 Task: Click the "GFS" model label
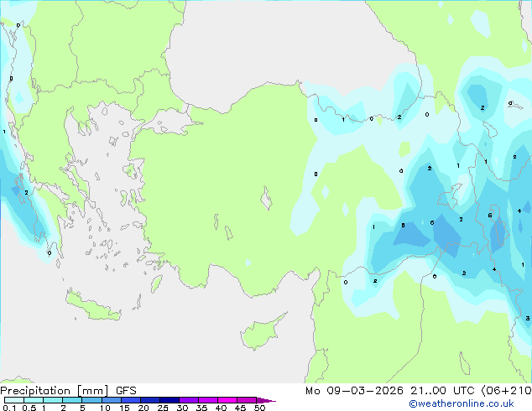[x=126, y=391]
